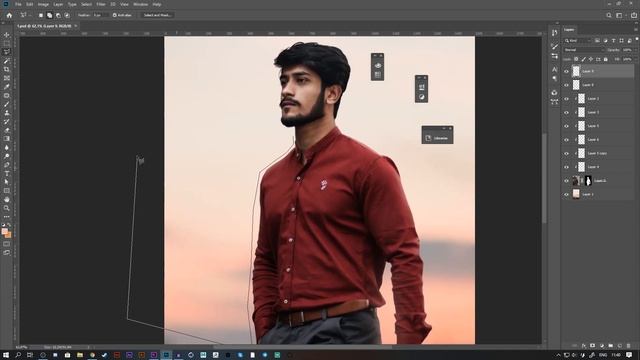Viewport: 640px width, 360px height.
Task: Select the Brush tool
Action: point(7,104)
